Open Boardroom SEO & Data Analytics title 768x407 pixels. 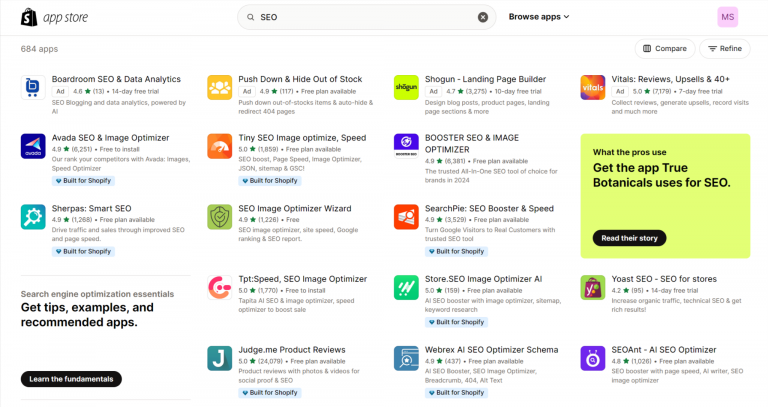click(x=116, y=79)
